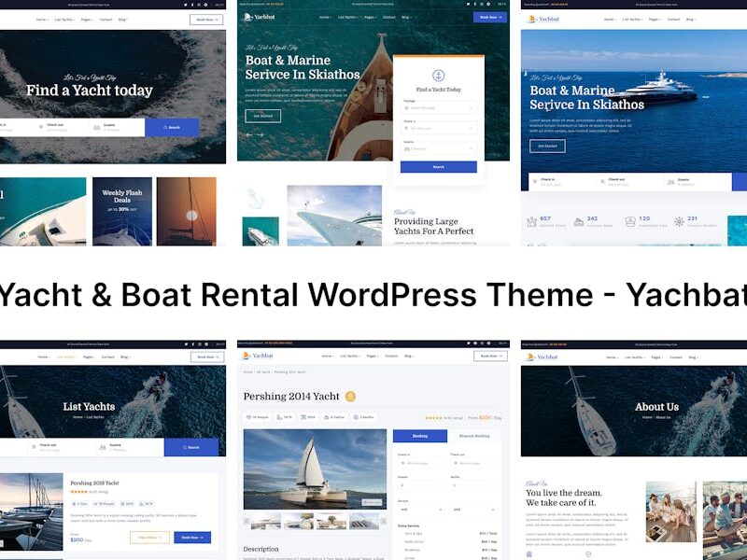
Task: Click gold badge next to Pershing 2014 Yacht title
Action: (350, 396)
